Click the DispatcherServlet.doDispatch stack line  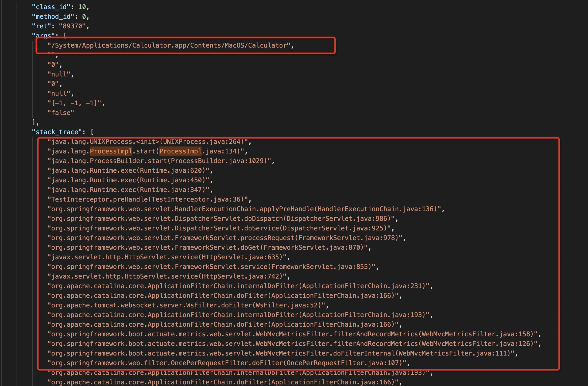(x=221, y=219)
